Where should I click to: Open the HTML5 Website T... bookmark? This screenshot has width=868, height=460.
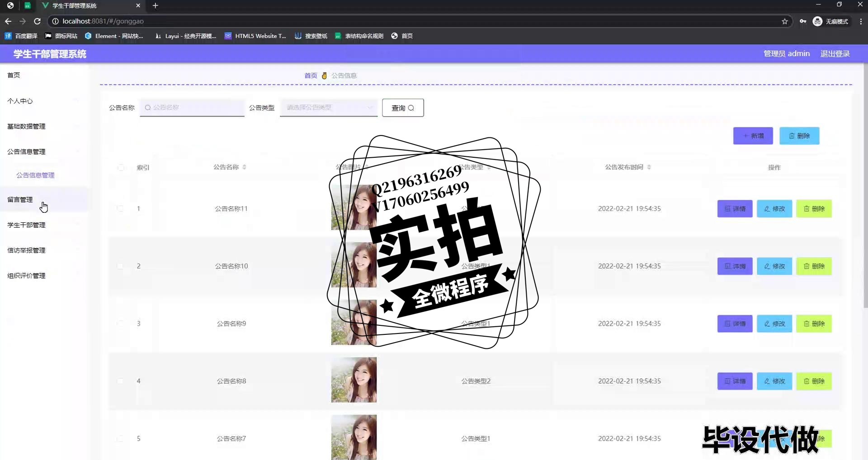pos(255,36)
